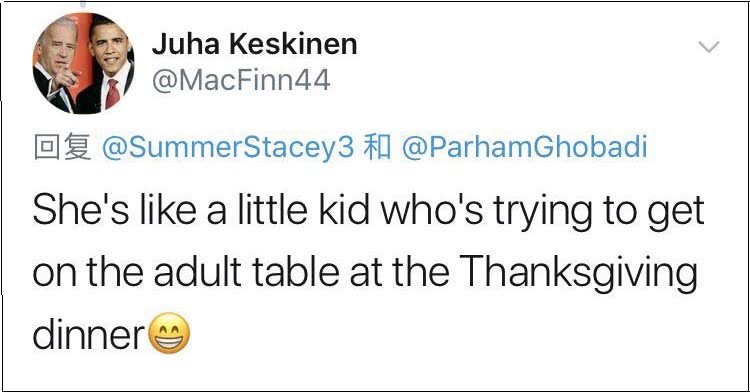Click the 和 character between mentions
Viewport: 750px width, 392px height.
377,147
